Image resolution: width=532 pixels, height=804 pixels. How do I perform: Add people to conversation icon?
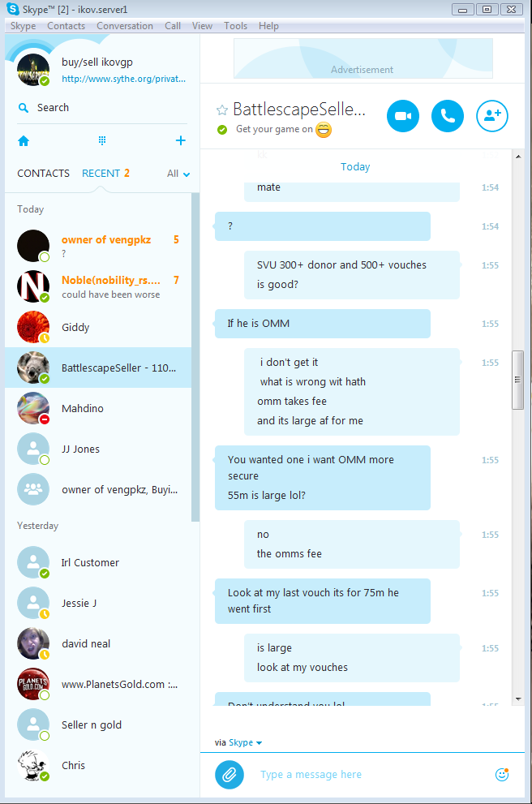(492, 116)
